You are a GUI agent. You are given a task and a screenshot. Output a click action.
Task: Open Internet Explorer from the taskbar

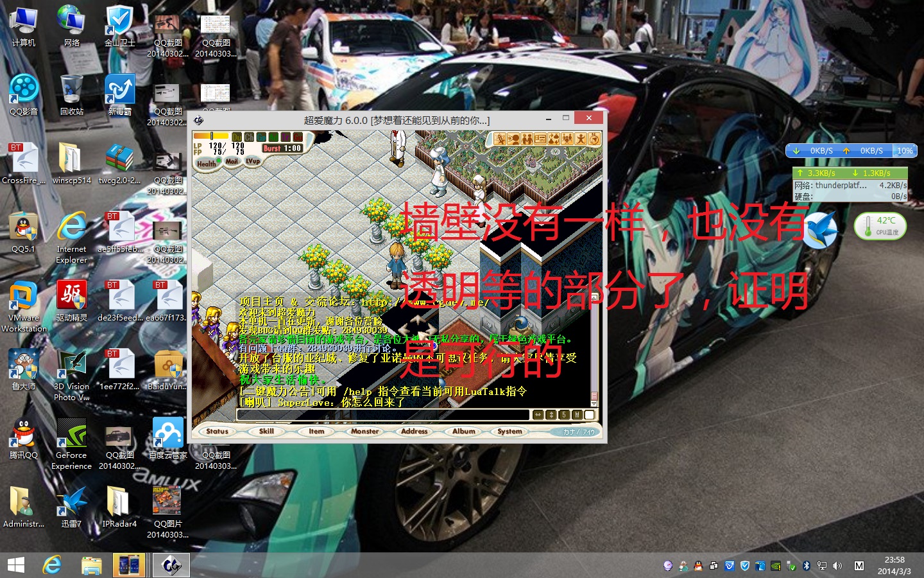[52, 565]
